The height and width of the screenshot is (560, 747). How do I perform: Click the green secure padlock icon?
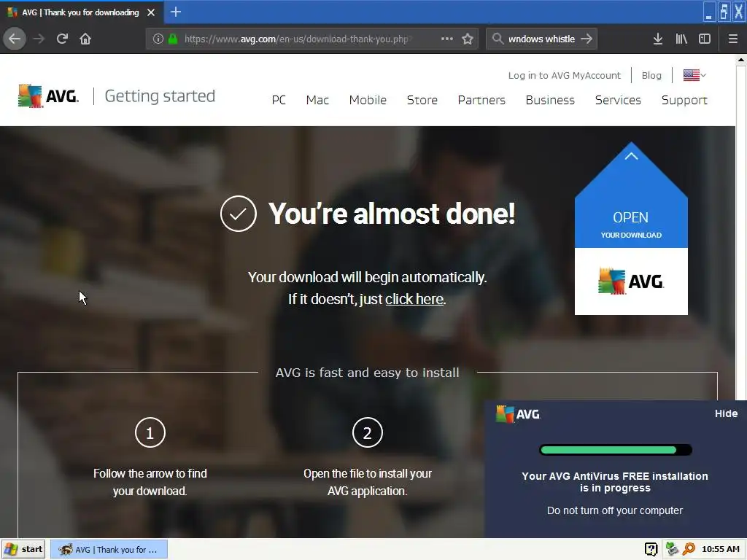point(173,39)
